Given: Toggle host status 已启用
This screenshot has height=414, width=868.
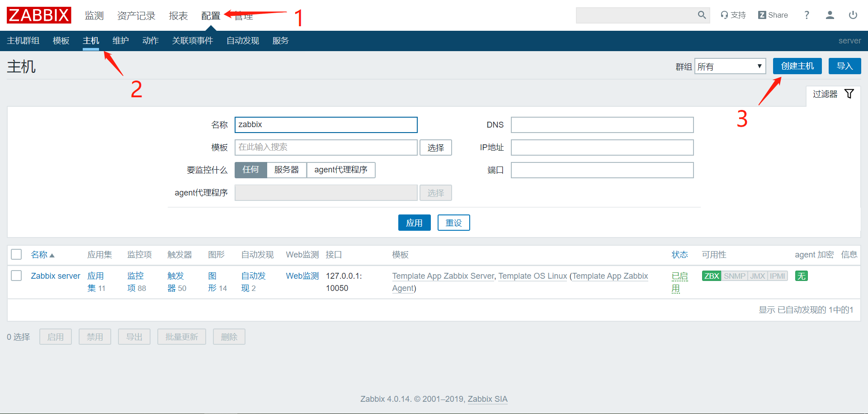Looking at the screenshot, I should tap(679, 282).
